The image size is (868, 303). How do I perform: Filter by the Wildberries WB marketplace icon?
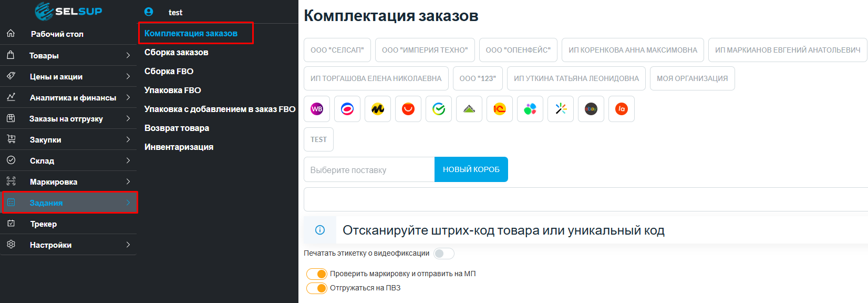tap(317, 109)
